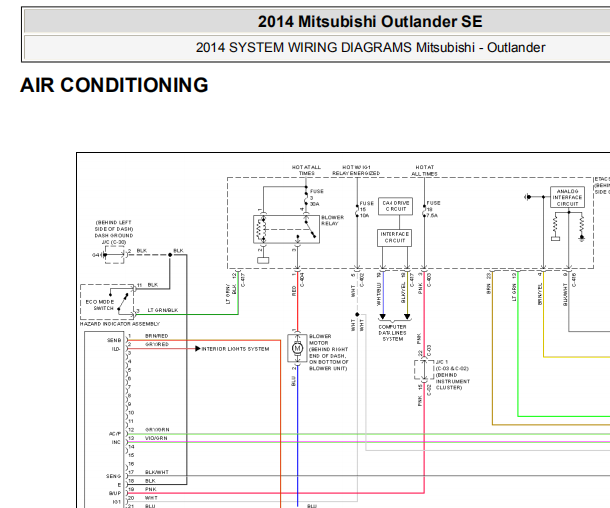Click the vertical 'RED' wire label
This screenshot has width=610, height=508.
click(x=294, y=291)
